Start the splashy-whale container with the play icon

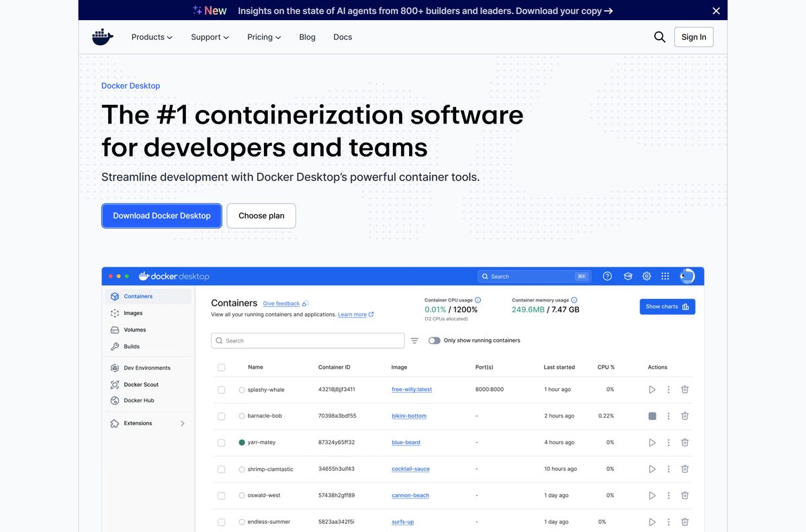[x=652, y=390]
